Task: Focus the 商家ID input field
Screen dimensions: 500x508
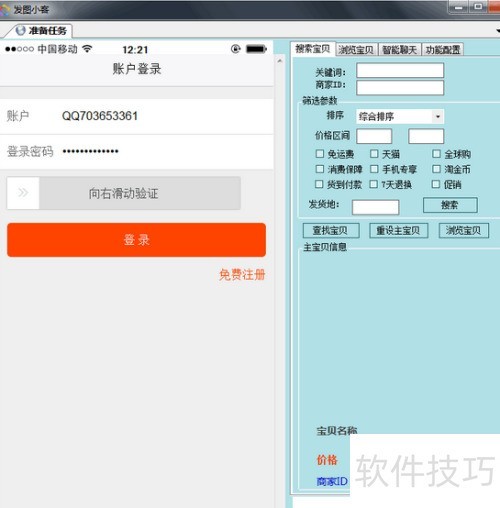Action: coord(400,88)
